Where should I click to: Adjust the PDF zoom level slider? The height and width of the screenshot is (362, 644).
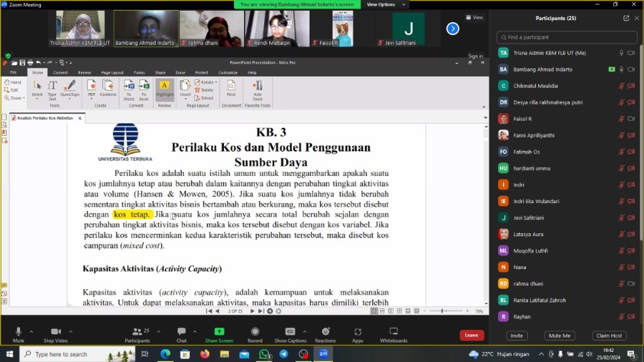coord(443,311)
